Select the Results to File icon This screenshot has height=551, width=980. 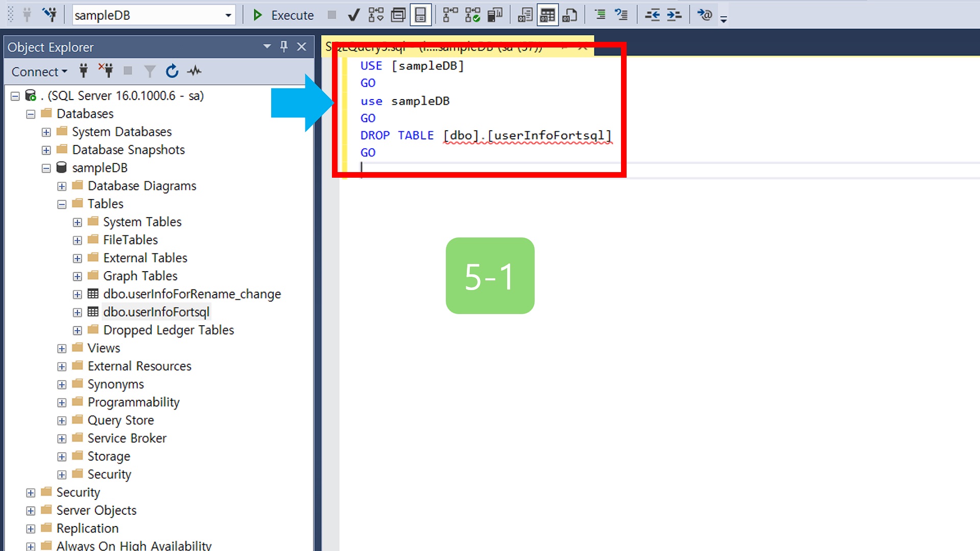pos(569,15)
